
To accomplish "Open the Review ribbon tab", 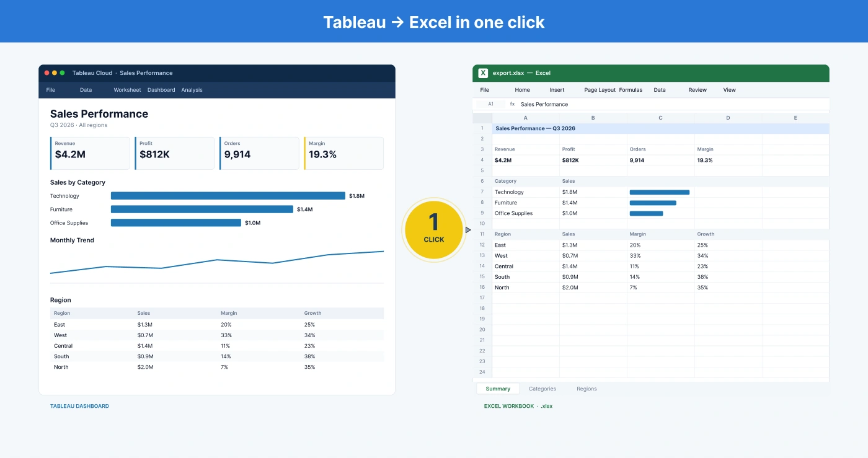I will (697, 90).
